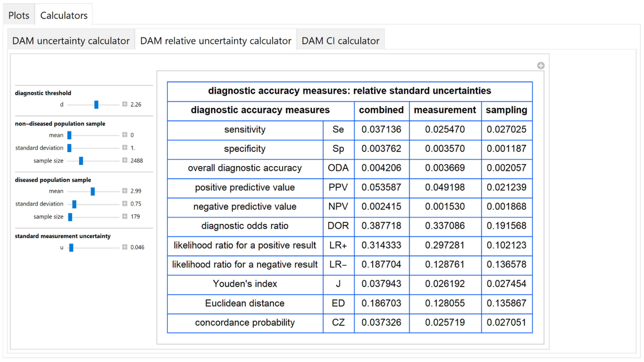Switch to the Plots tab
This screenshot has height=362, width=644.
click(x=19, y=16)
